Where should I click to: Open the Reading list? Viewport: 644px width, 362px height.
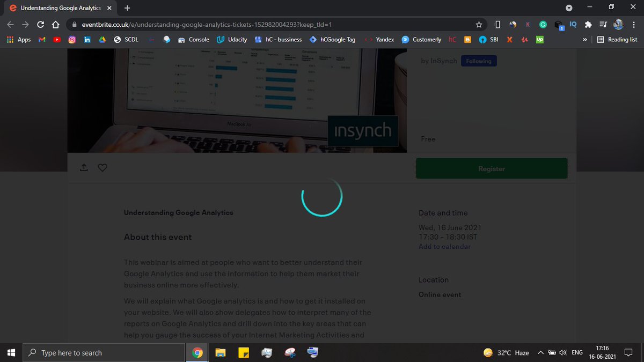pyautogui.click(x=617, y=40)
